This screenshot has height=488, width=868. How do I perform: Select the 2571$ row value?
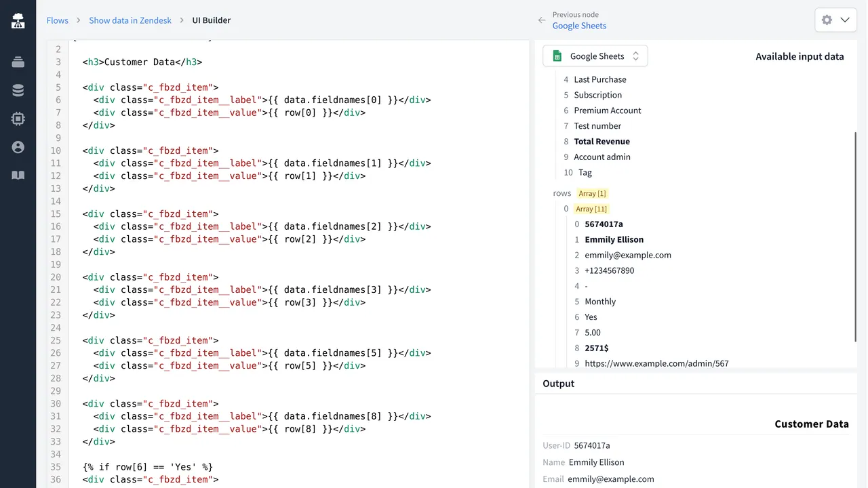(x=597, y=348)
